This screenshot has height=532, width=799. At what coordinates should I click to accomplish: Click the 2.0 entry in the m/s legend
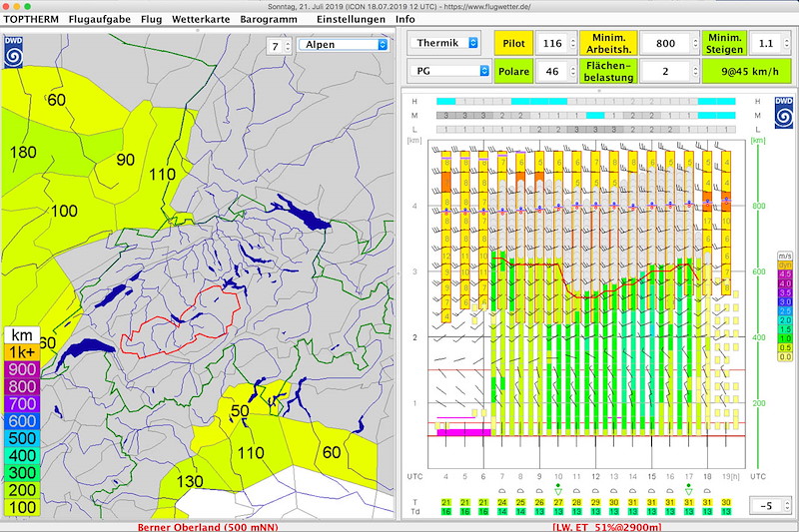pyautogui.click(x=785, y=320)
